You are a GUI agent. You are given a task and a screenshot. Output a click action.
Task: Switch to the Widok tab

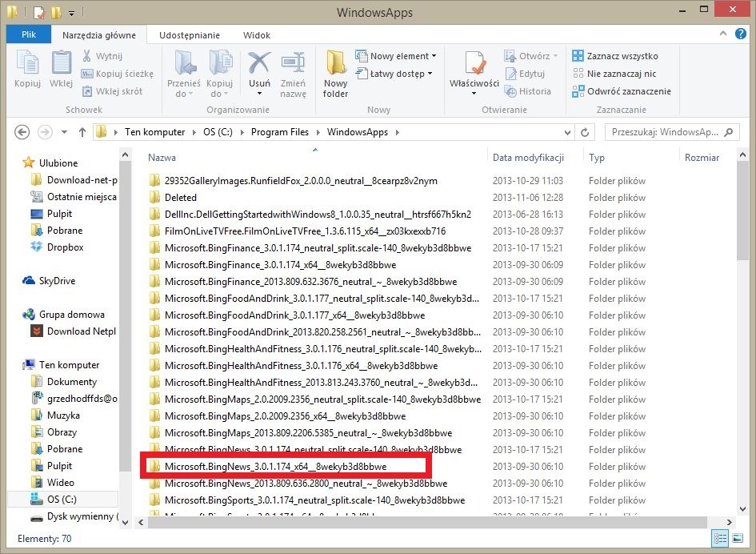click(257, 35)
